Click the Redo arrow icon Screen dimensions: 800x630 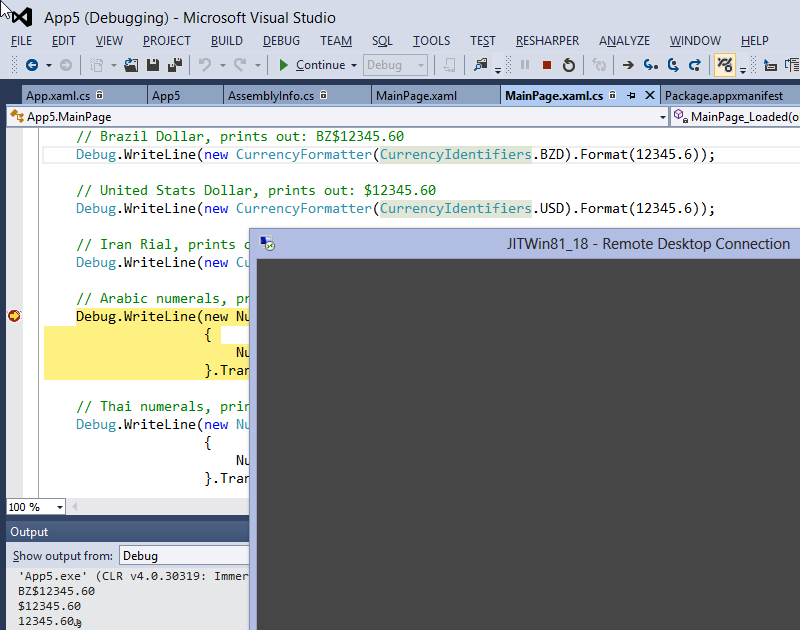pos(240,65)
